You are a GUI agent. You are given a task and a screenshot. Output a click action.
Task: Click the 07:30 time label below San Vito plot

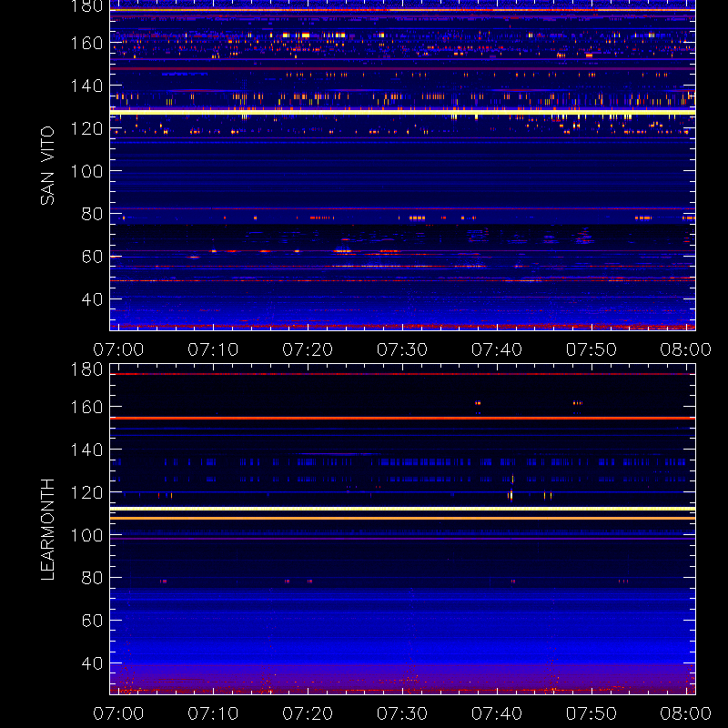402,349
